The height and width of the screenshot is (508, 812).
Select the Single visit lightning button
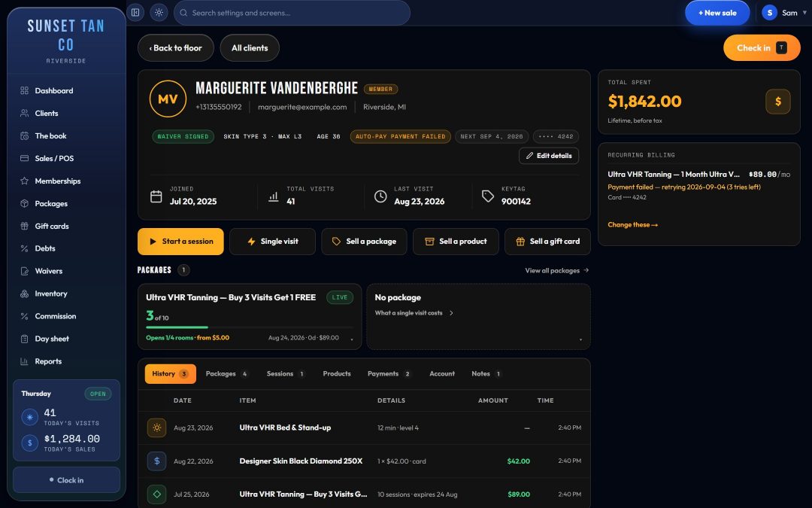tap(272, 242)
